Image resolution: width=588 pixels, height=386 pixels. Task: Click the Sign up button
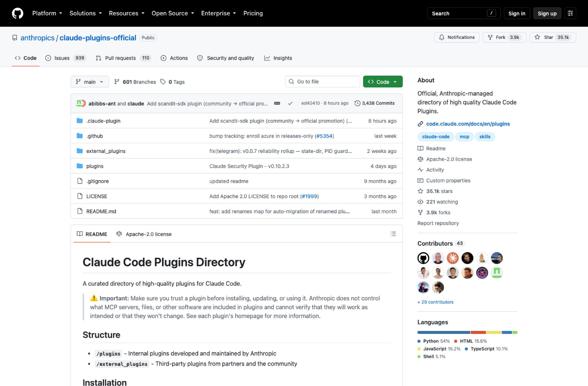(x=547, y=13)
